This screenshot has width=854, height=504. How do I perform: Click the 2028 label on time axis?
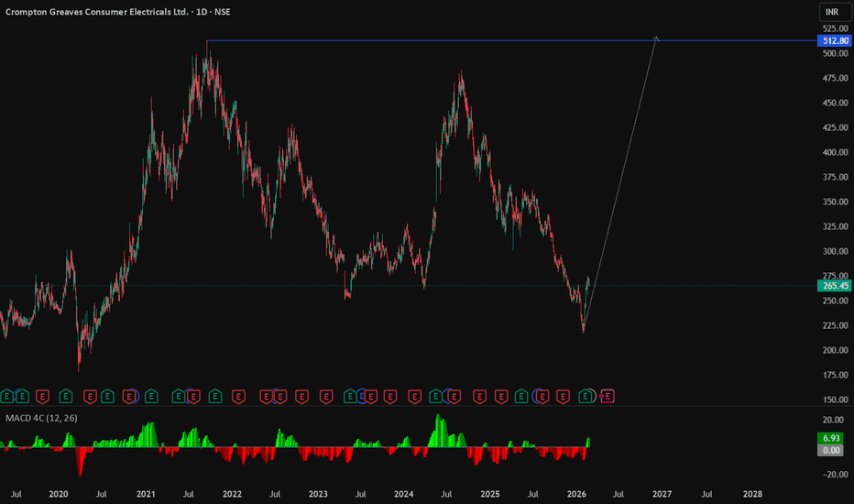click(x=752, y=494)
